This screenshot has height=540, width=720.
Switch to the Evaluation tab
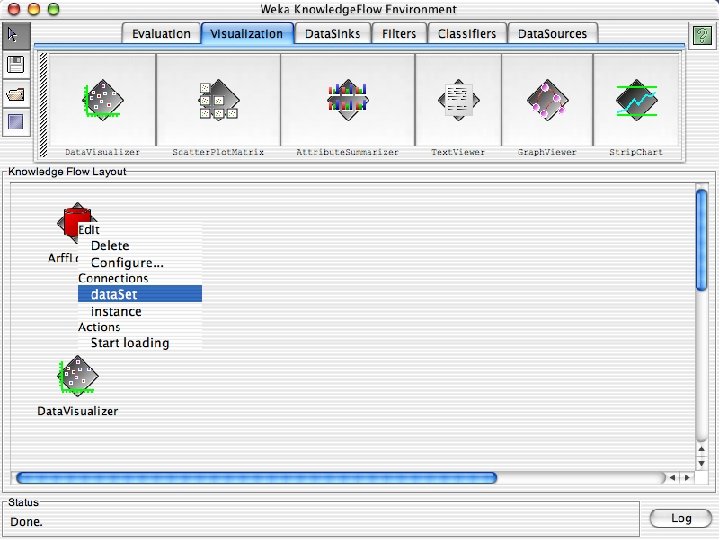161,34
